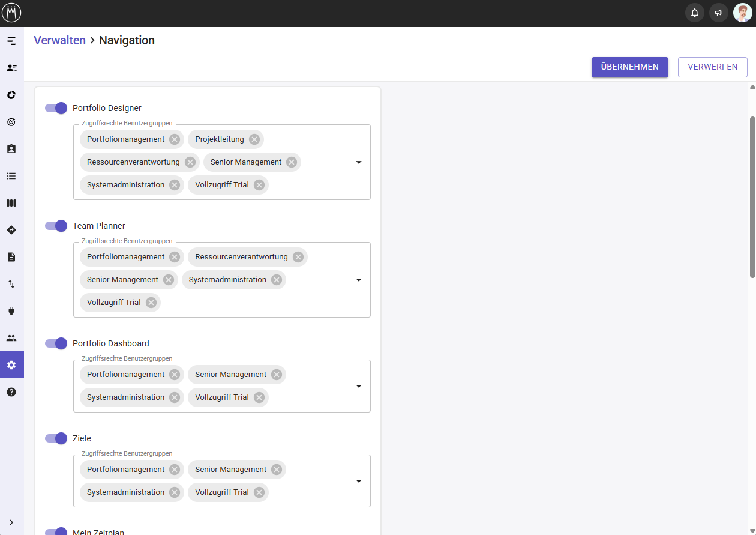Click the document icon in sidebar
This screenshot has width=756, height=535.
click(x=11, y=257)
